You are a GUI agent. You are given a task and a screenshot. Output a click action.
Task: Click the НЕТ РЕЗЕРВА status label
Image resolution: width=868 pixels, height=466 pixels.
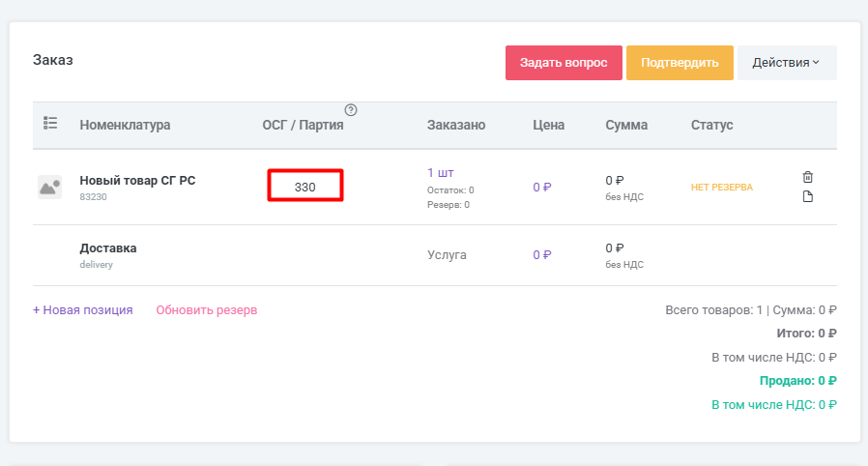click(721, 187)
